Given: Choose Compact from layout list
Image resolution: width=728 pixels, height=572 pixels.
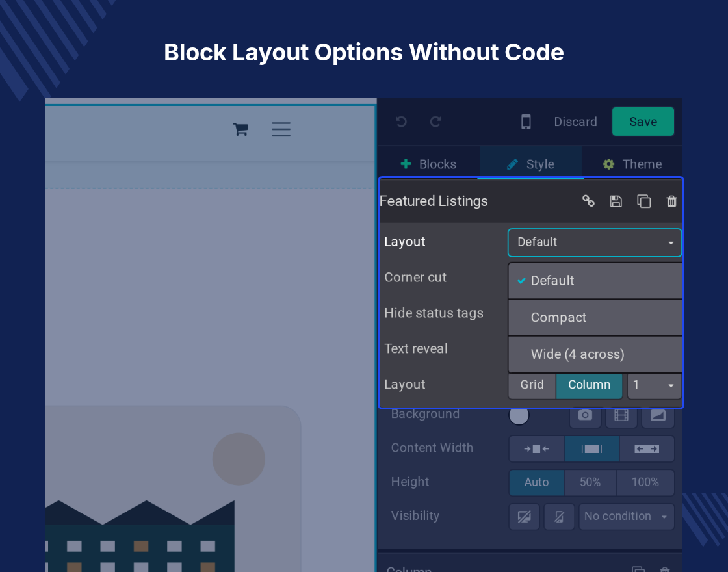Looking at the screenshot, I should [595, 318].
